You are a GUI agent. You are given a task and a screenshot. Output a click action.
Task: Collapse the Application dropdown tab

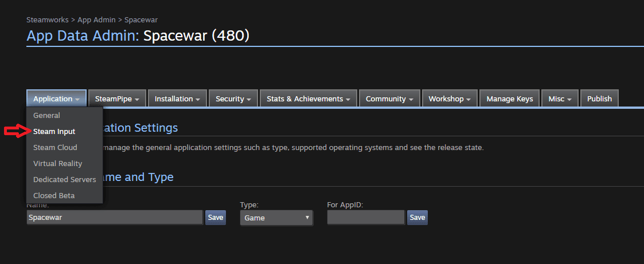click(x=56, y=98)
